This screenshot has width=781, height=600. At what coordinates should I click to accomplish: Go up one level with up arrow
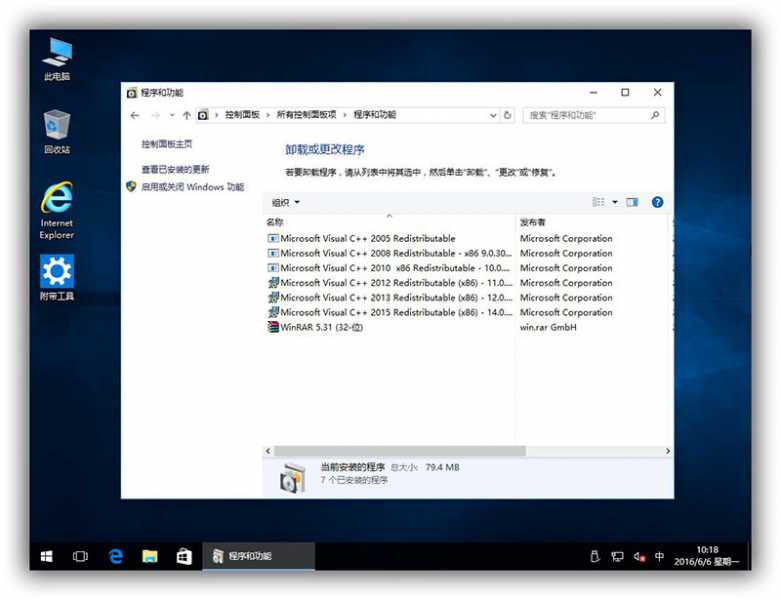click(x=187, y=116)
